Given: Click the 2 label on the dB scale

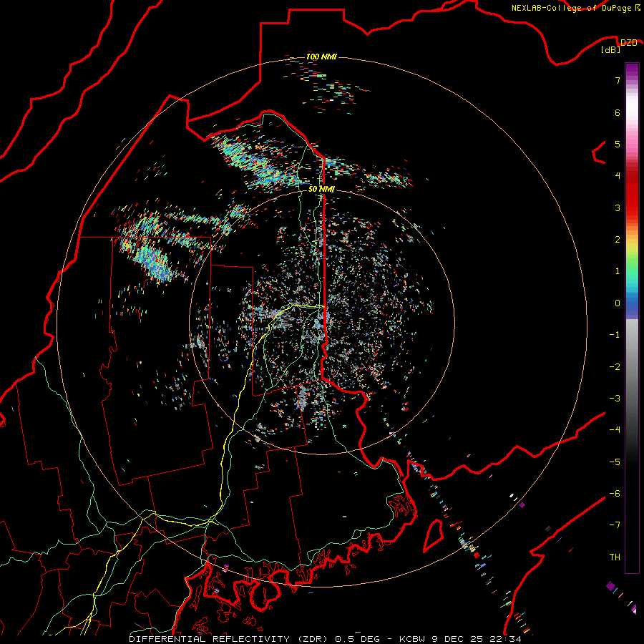Looking at the screenshot, I should (x=618, y=240).
